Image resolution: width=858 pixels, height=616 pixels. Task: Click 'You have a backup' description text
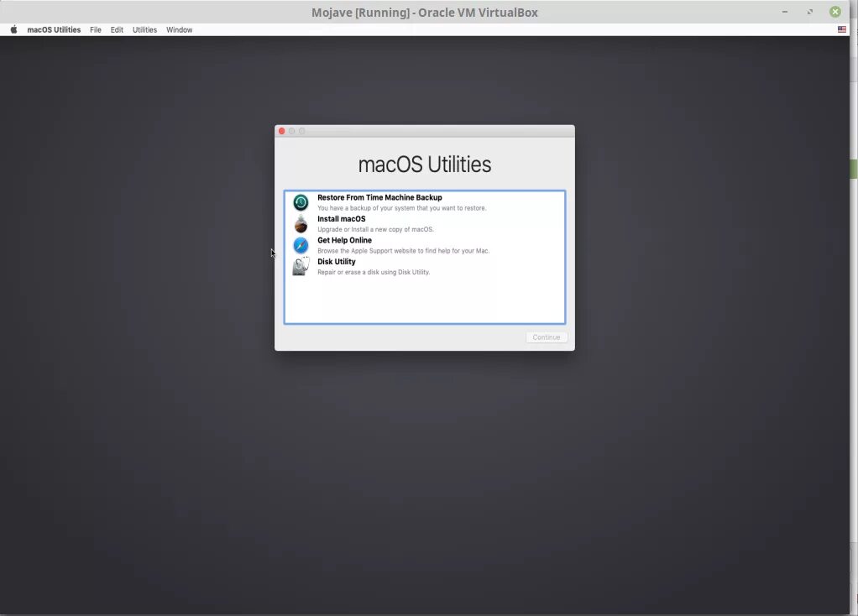tap(401, 208)
